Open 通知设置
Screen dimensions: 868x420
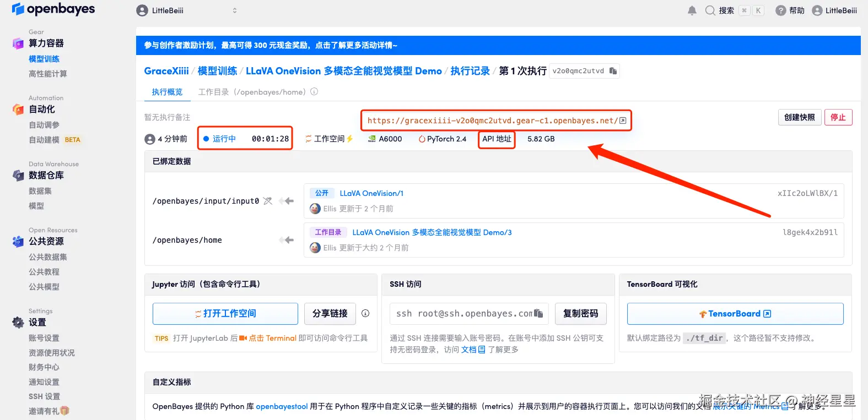[44, 382]
